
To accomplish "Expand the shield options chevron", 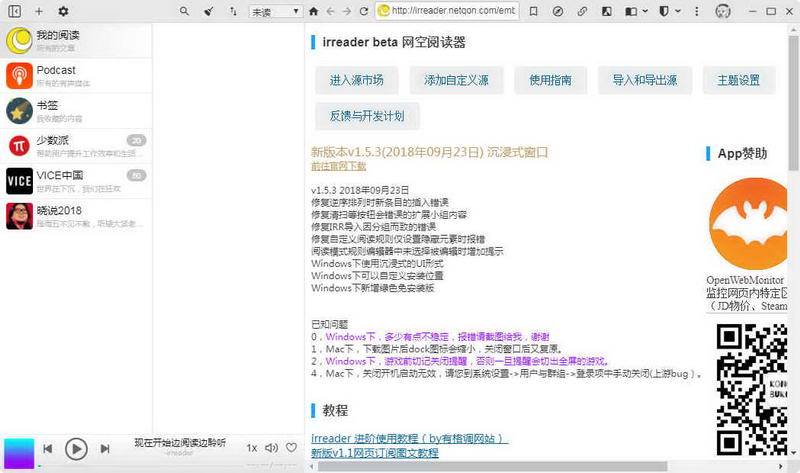I will tap(678, 11).
